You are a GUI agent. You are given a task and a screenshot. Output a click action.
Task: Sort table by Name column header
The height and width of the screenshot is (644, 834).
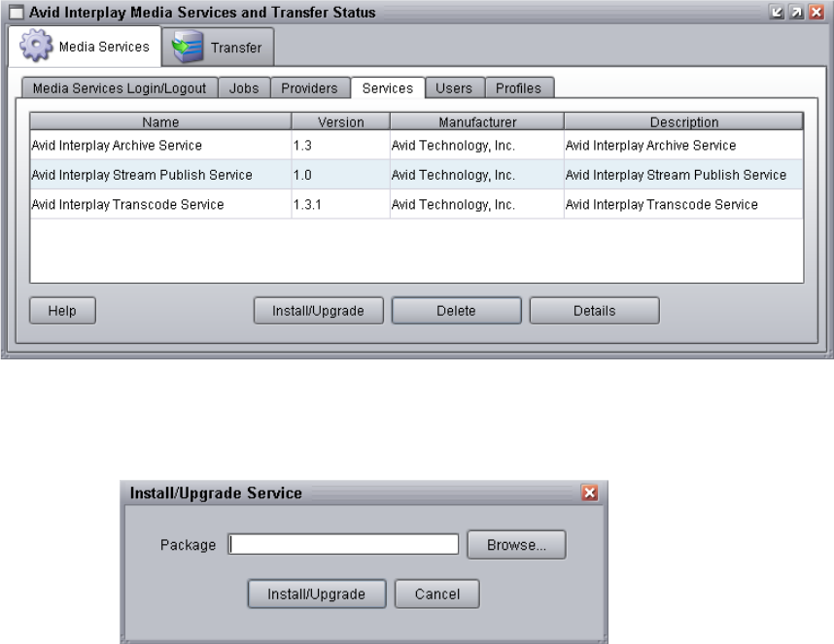(x=160, y=121)
